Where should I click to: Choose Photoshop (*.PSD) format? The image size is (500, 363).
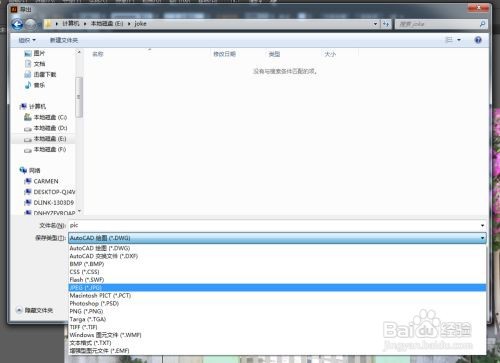point(277,304)
